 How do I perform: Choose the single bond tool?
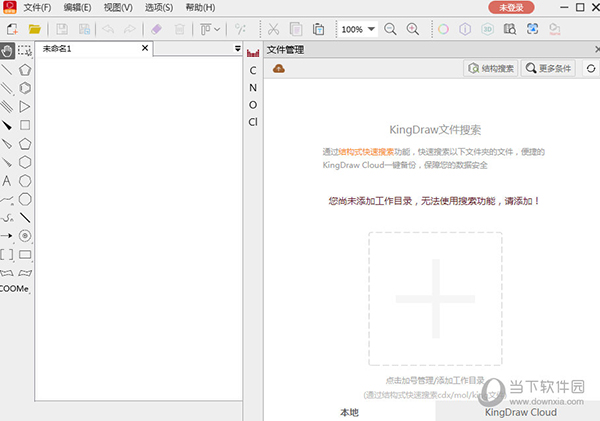pyautogui.click(x=7, y=70)
